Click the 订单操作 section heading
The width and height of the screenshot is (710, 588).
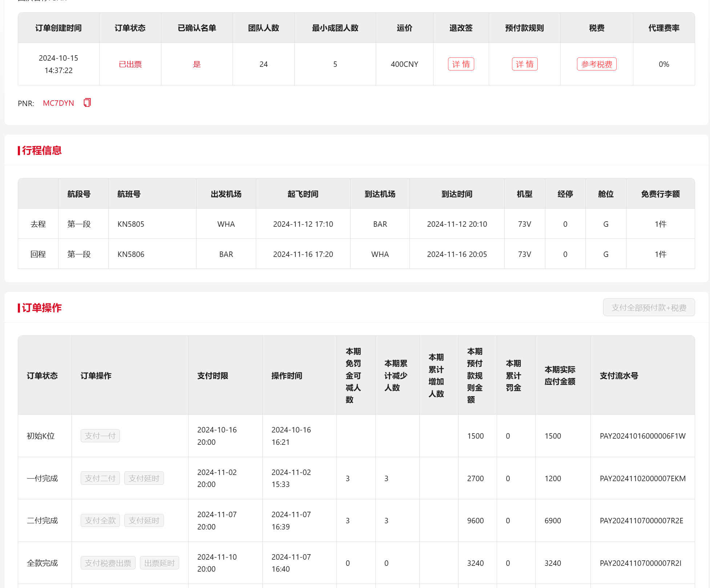41,308
